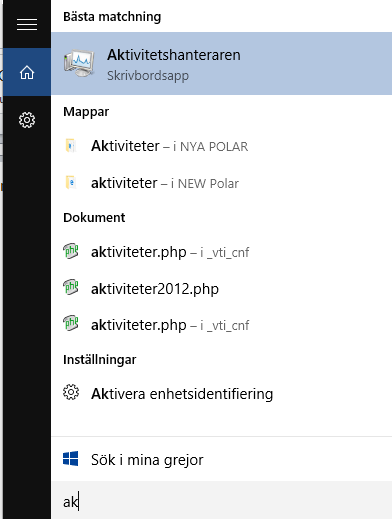Click the search box containing 'ak'
This screenshot has width=392, height=519.
[x=221, y=500]
